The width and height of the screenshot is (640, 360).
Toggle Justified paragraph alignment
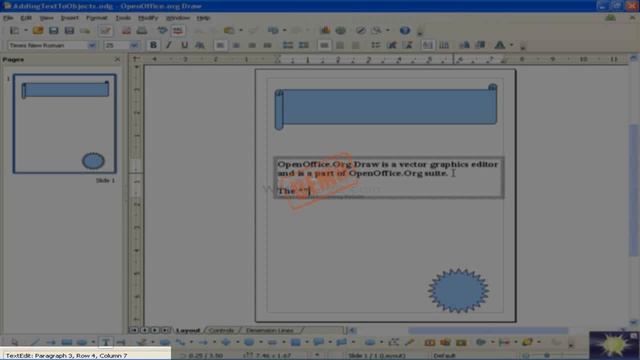pos(267,45)
